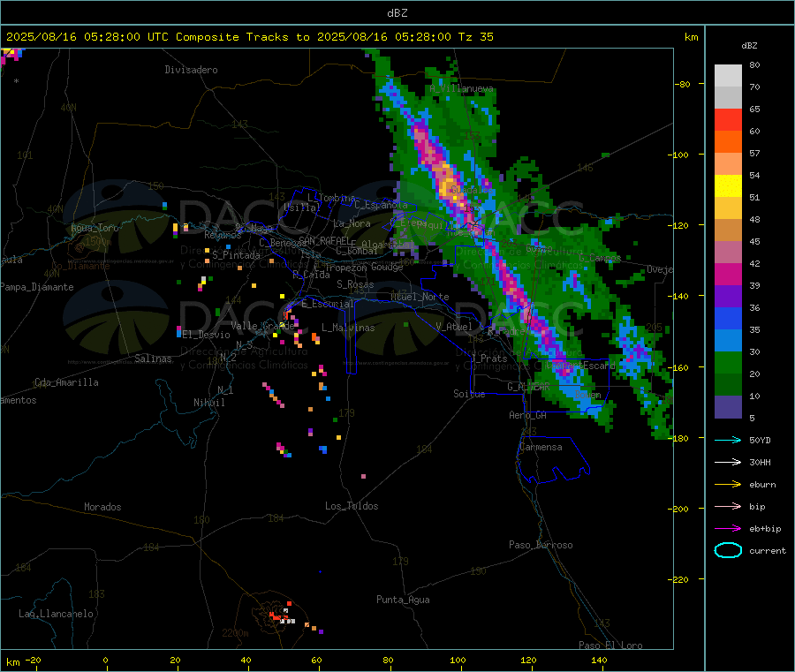Click the 'dBZ' title at the top
Viewport: 795px width, 672px height.
(397, 13)
